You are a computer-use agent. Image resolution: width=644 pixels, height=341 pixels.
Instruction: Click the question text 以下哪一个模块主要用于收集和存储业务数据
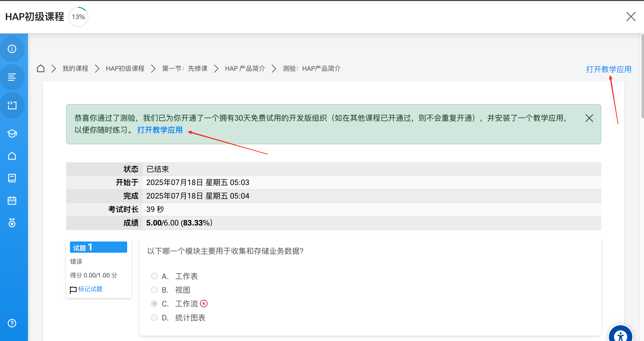click(225, 251)
